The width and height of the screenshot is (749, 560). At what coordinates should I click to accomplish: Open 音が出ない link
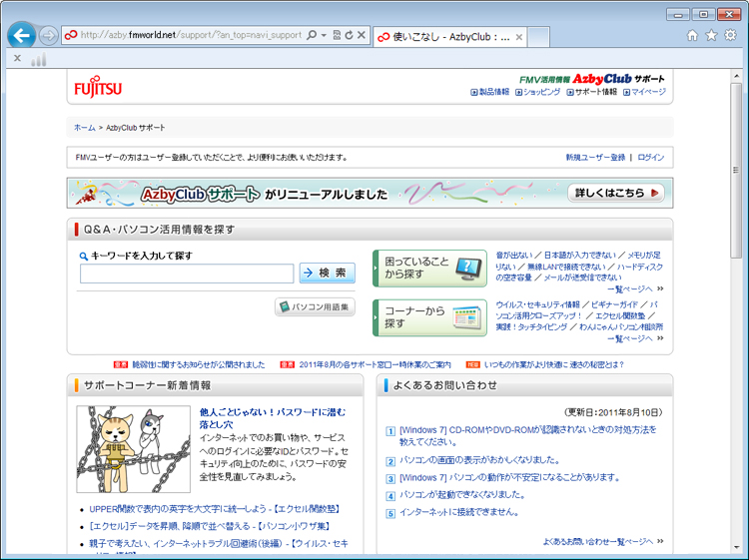coord(514,255)
